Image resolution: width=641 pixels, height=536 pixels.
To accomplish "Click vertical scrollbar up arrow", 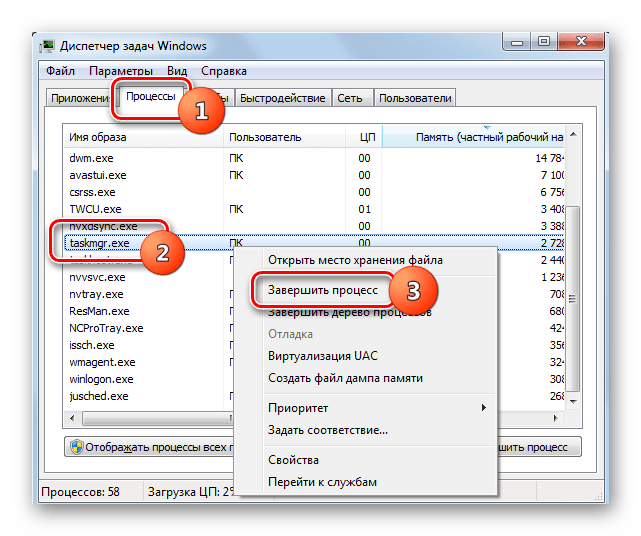I will (573, 134).
